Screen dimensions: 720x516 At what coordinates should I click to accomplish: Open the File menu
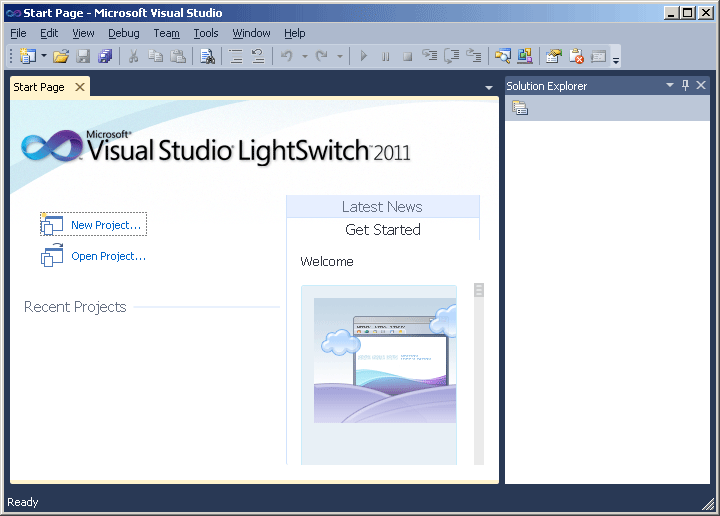(18, 33)
